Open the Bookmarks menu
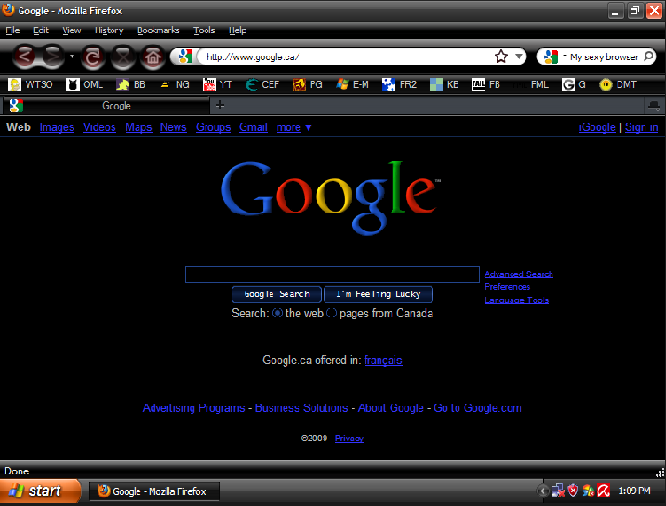 pos(158,30)
